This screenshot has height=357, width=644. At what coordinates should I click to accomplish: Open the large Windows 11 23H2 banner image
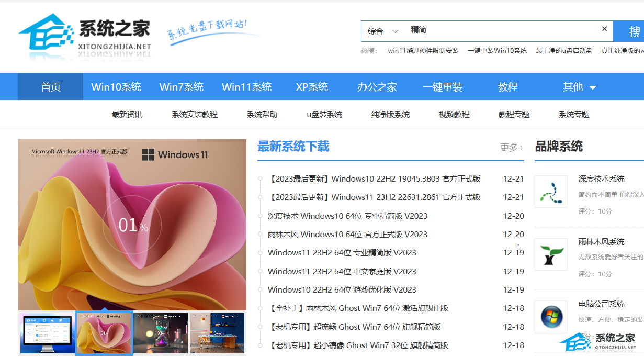(132, 225)
